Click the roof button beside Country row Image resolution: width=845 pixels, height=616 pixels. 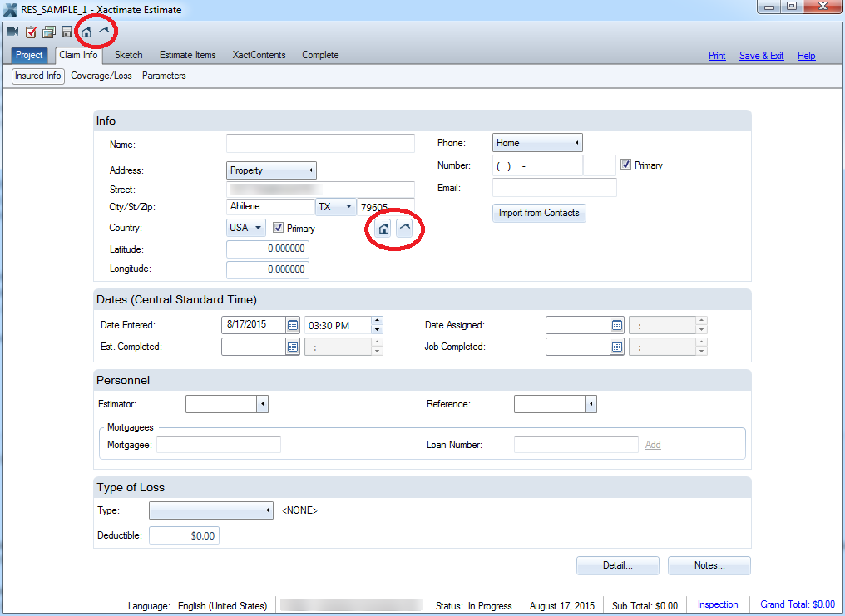(x=405, y=229)
